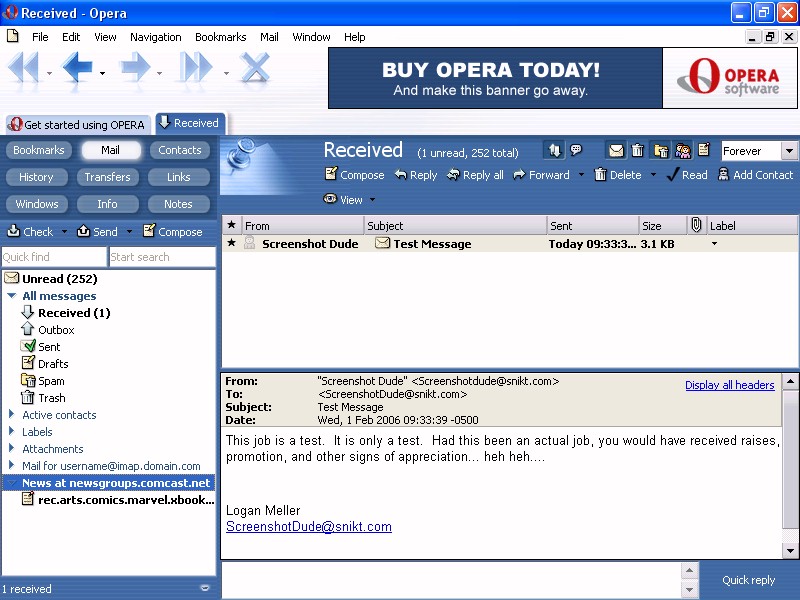Click the eye View button in mail toolbar
The width and height of the screenshot is (800, 600).
point(343,199)
